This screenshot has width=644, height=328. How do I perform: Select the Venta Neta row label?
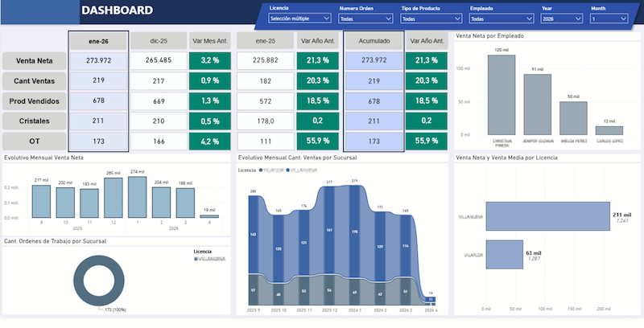[x=35, y=60]
